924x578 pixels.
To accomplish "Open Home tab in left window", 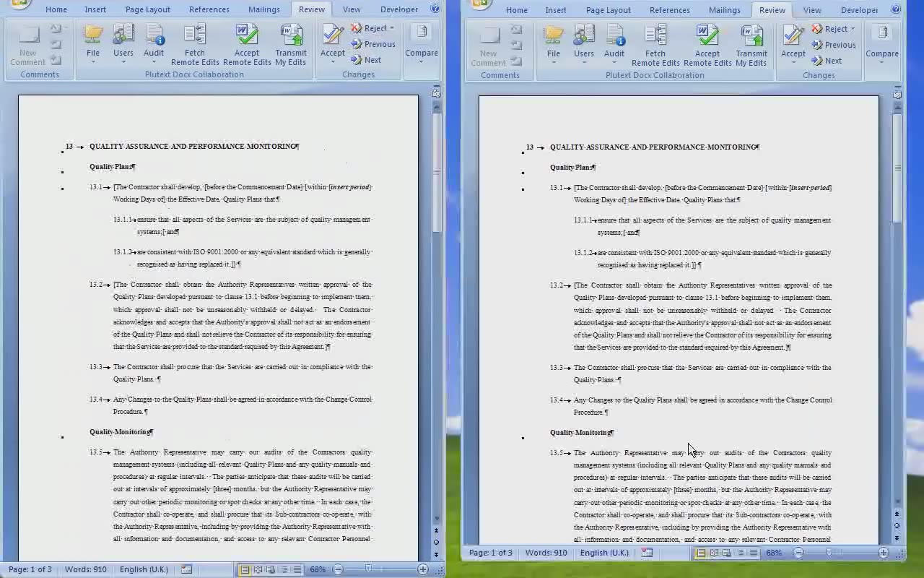I will [x=56, y=9].
